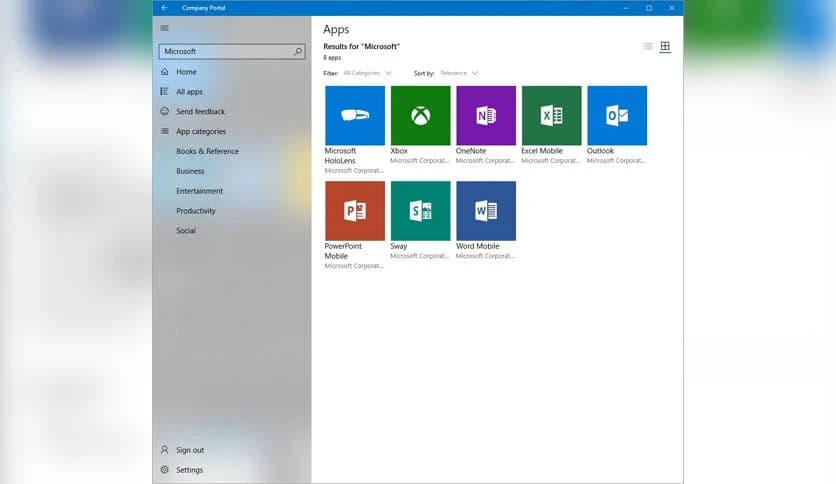Click the Outlook name label
The width and height of the screenshot is (836, 484).
600,151
